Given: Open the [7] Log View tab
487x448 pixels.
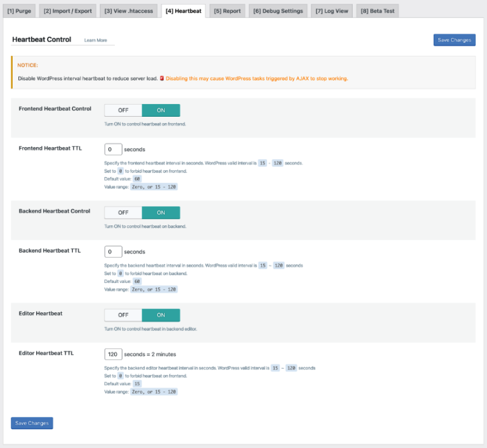Looking at the screenshot, I should 332,11.
